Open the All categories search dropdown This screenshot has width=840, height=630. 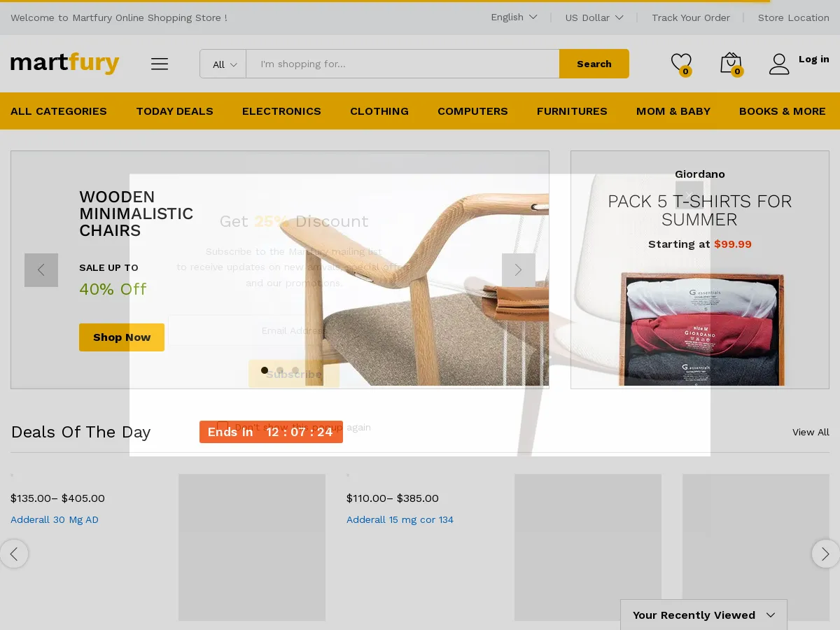coord(223,64)
